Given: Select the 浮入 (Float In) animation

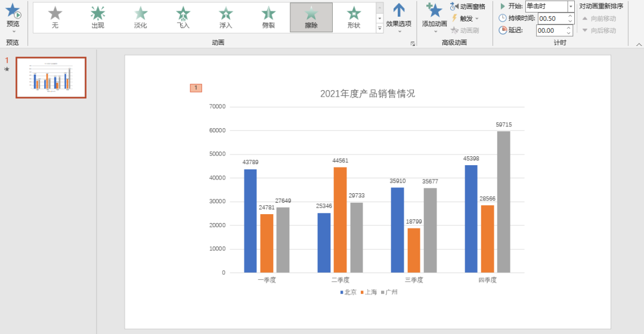Looking at the screenshot, I should [226, 17].
